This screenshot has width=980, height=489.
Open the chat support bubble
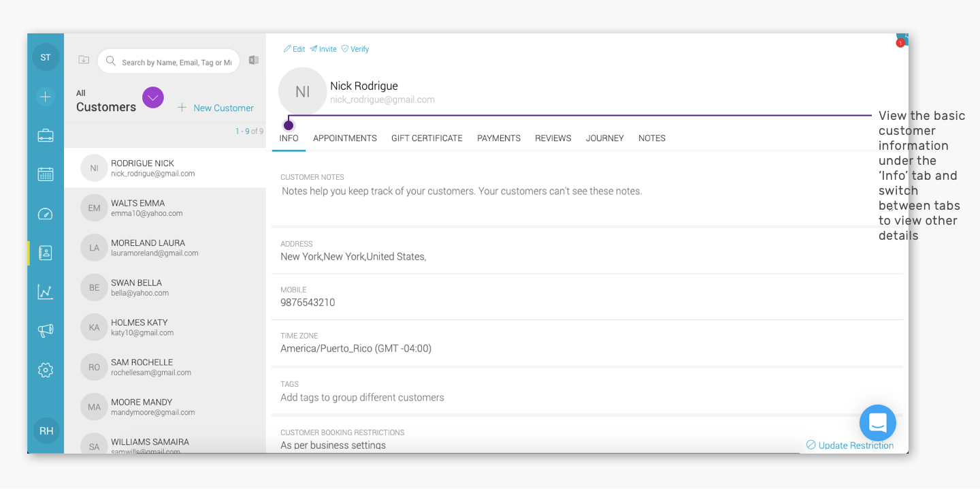click(x=878, y=423)
